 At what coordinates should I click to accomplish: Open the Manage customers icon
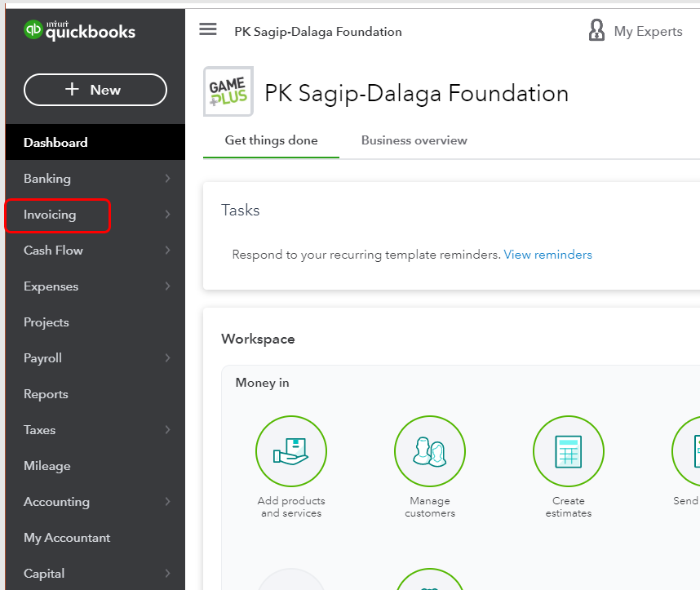430,451
